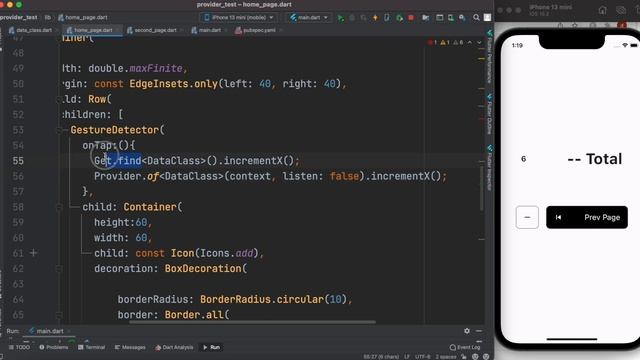Stop the running app with red square
640x360 pixels.
click(x=411, y=18)
